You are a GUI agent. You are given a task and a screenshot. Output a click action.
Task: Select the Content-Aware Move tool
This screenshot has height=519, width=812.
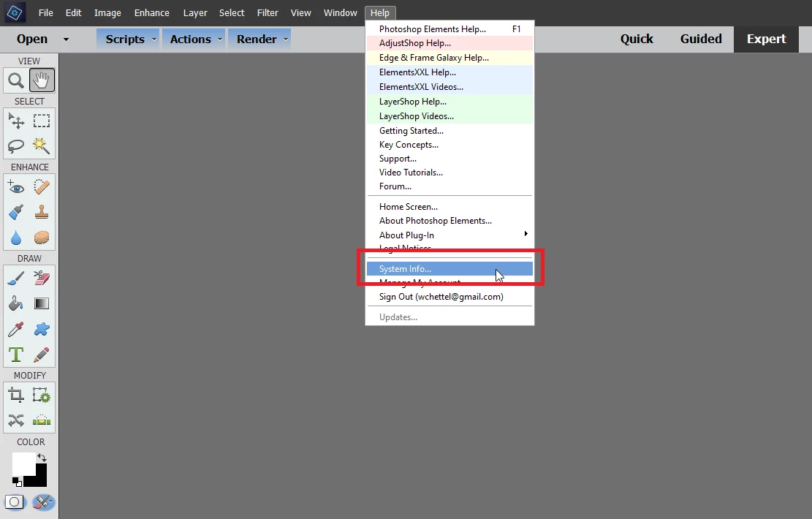pyautogui.click(x=16, y=420)
